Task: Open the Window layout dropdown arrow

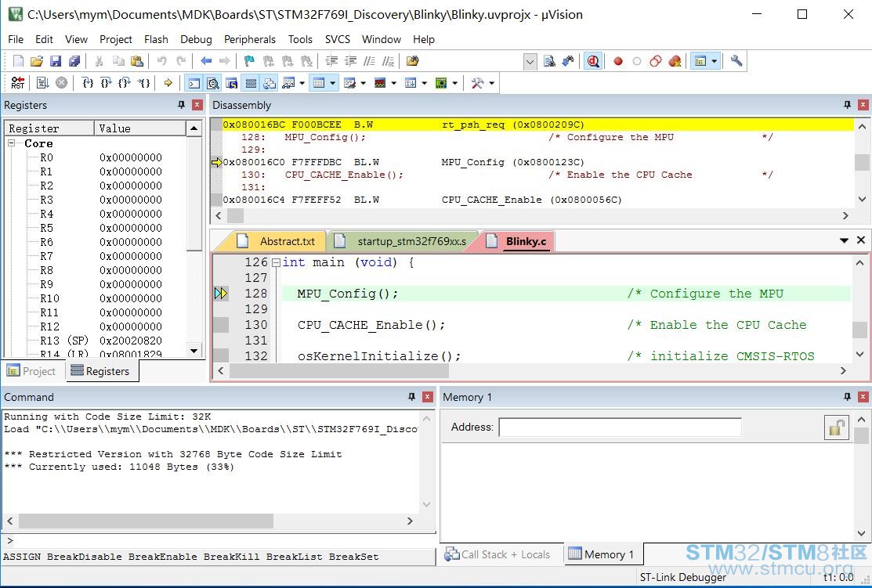Action: point(714,61)
